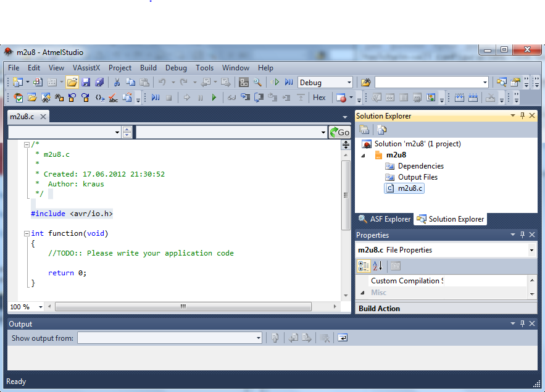Collapse the Misc property category
The image size is (545, 392).
[362, 293]
